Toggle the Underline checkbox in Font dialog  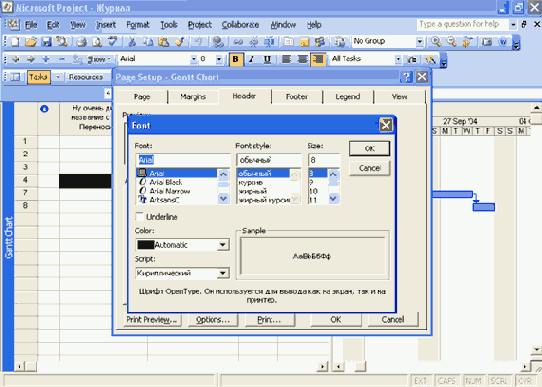pos(139,217)
